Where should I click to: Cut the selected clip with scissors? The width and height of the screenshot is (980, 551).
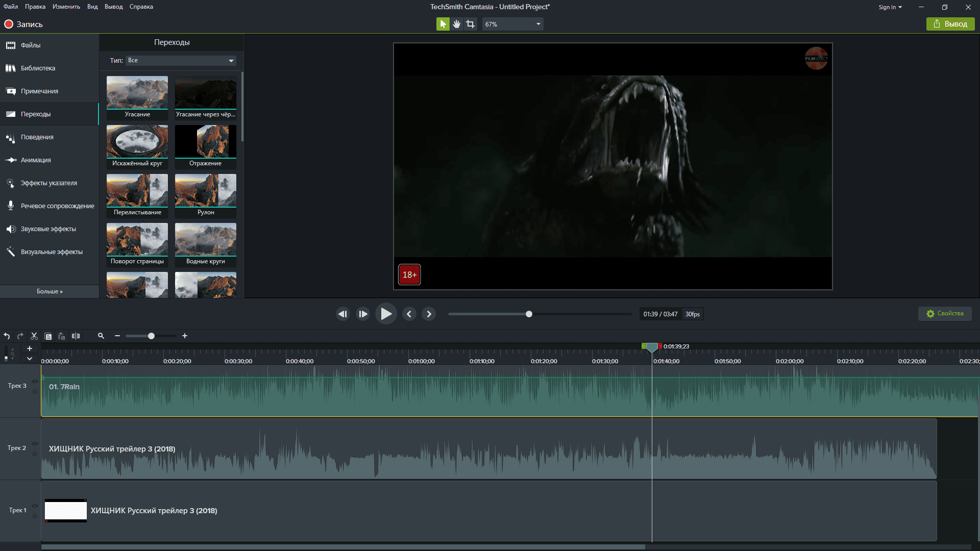(34, 336)
